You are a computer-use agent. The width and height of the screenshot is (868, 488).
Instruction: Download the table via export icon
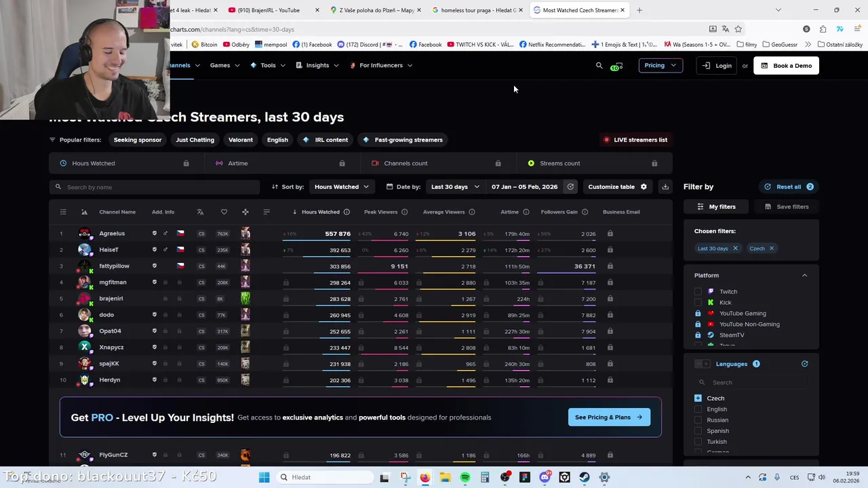665,187
